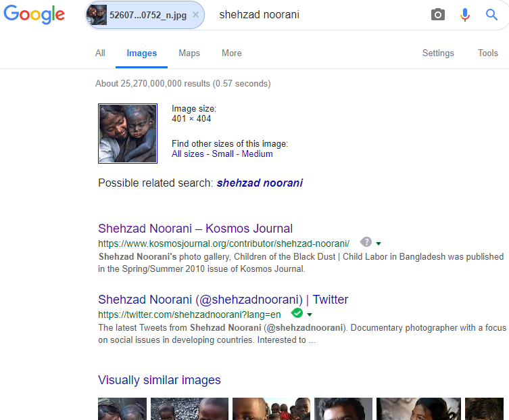Open the searched image thumbnail preview
The height and width of the screenshot is (420, 509).
point(128,133)
